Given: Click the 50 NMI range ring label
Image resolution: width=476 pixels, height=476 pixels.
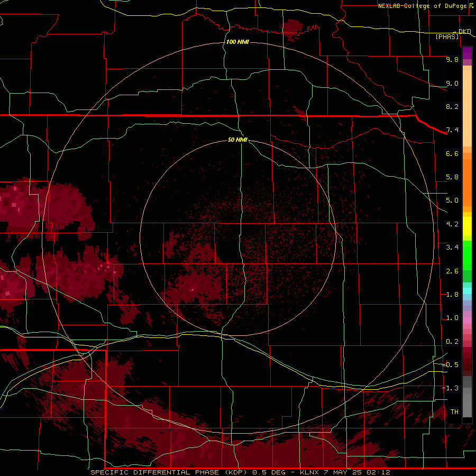Looking at the screenshot, I should click(237, 140).
